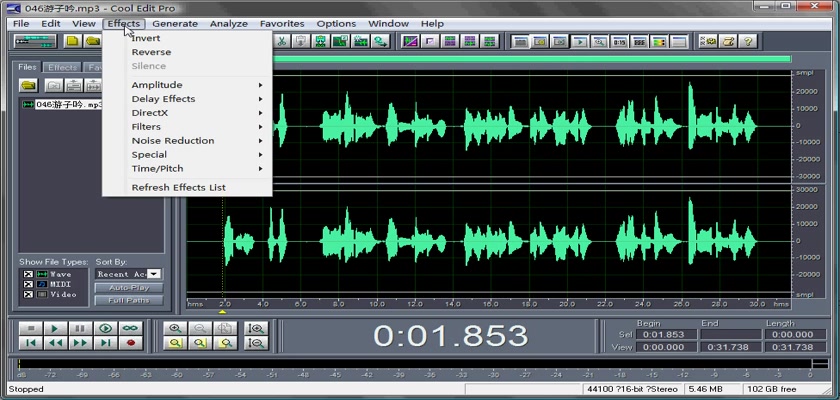Viewport: 840px width, 400px height.
Task: Expand the Filters submenu
Action: [188, 126]
